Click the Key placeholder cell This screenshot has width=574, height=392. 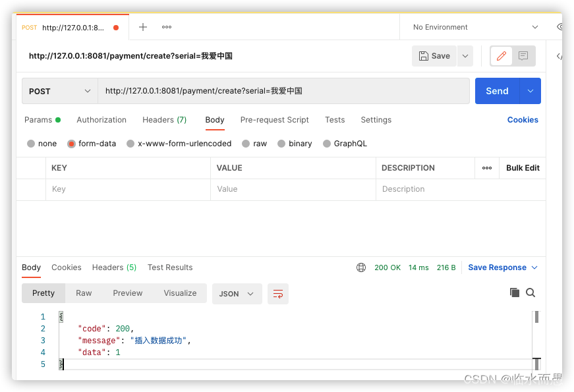pyautogui.click(x=128, y=189)
